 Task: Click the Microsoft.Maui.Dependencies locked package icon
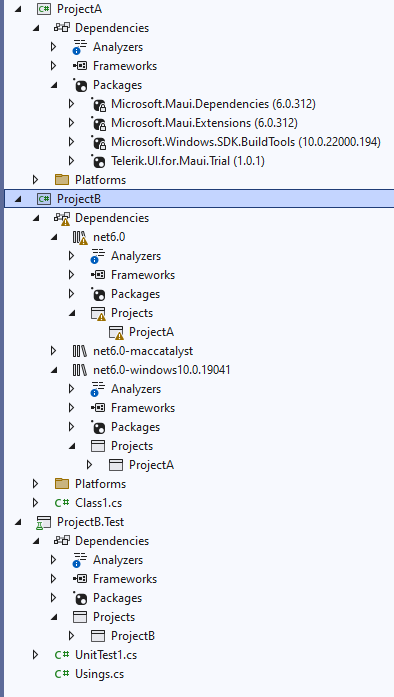tap(98, 104)
